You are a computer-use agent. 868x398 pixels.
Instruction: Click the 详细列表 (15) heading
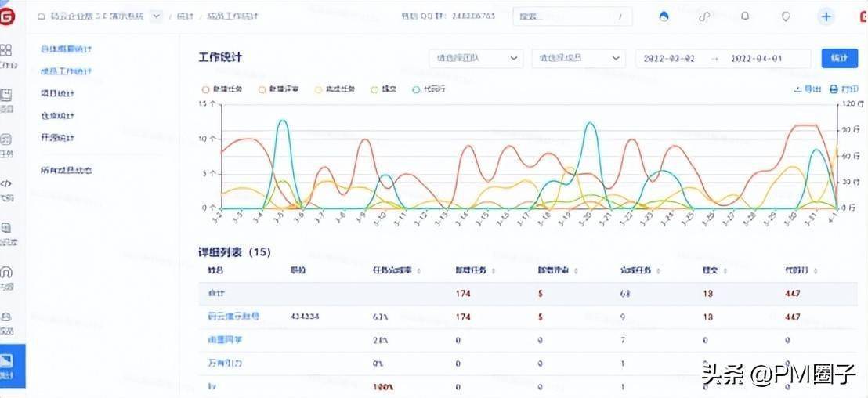(x=235, y=251)
